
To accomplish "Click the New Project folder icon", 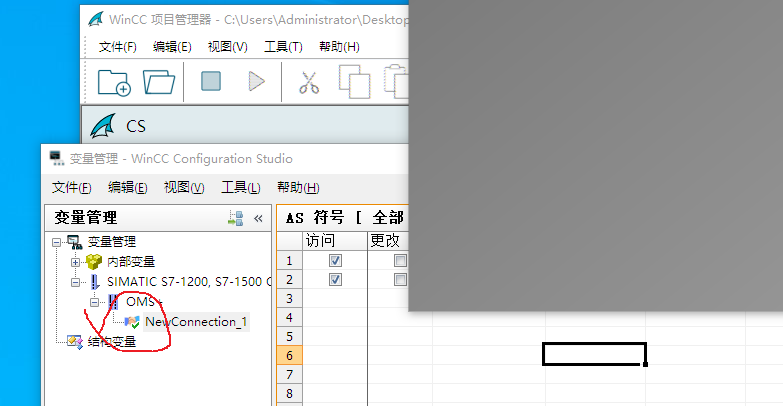I will (114, 82).
